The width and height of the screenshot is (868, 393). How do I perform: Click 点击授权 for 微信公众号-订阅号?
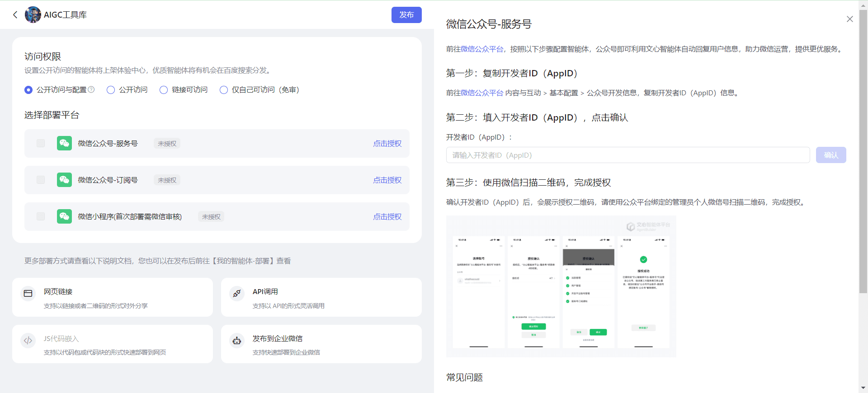coord(387,180)
